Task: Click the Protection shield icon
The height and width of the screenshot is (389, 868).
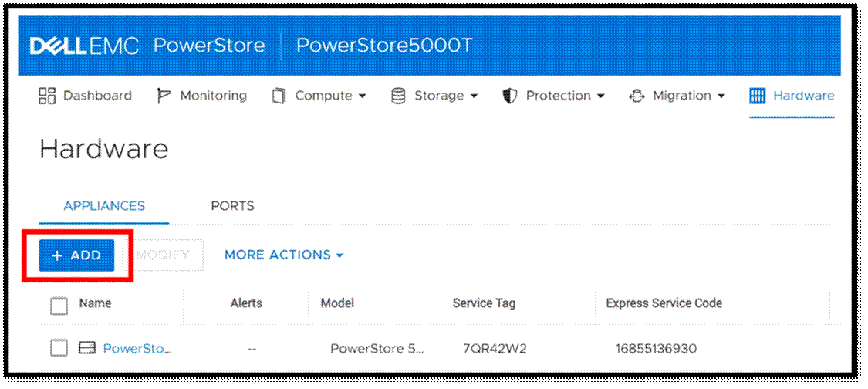Action: (x=509, y=96)
